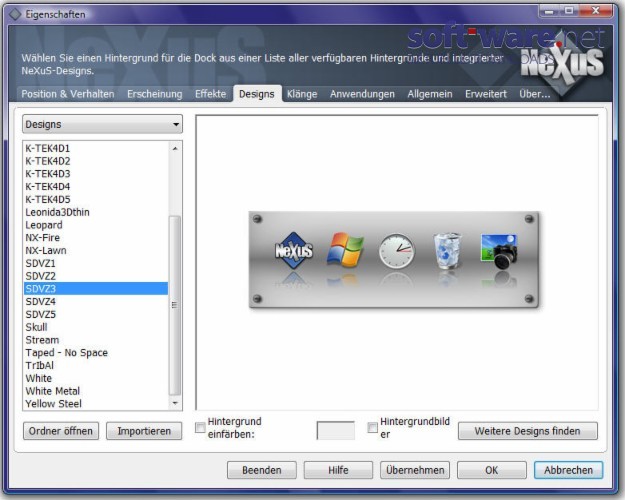Image resolution: width=625 pixels, height=500 pixels.
Task: Select the Designs tab
Action: [257, 94]
